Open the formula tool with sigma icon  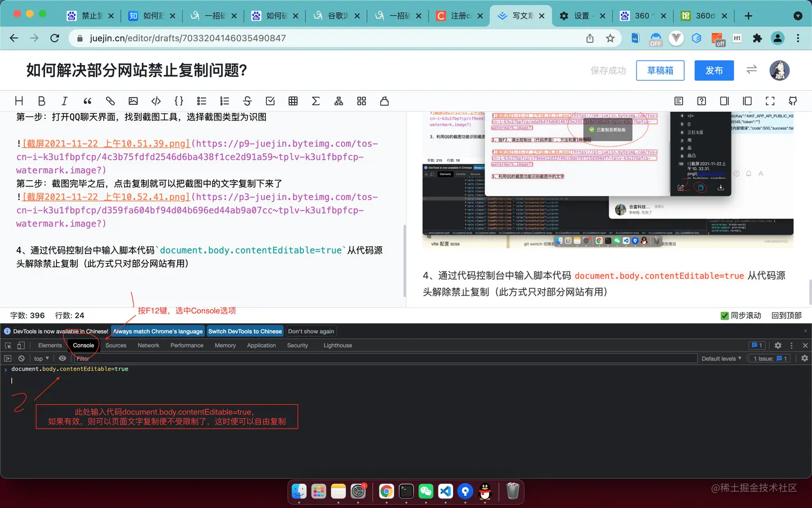[316, 101]
